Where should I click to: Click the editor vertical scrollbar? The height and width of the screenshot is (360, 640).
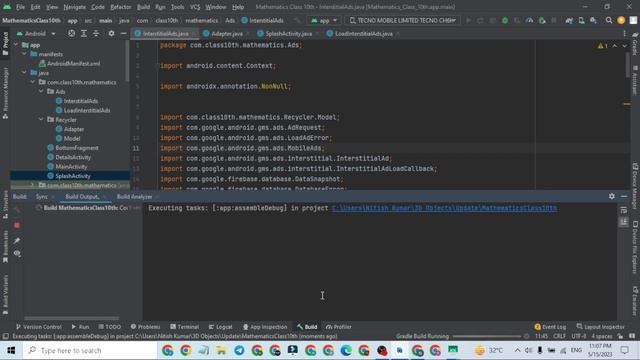(x=627, y=65)
